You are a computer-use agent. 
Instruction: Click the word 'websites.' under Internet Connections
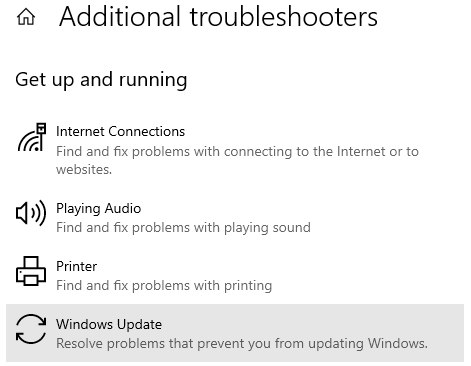pos(84,170)
